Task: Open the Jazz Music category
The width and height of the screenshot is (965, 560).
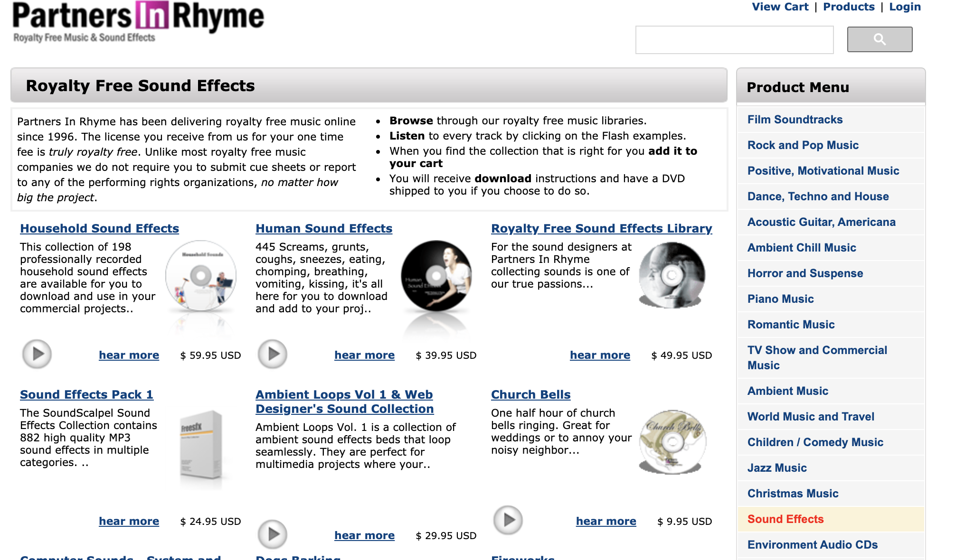Action: pyautogui.click(x=777, y=468)
